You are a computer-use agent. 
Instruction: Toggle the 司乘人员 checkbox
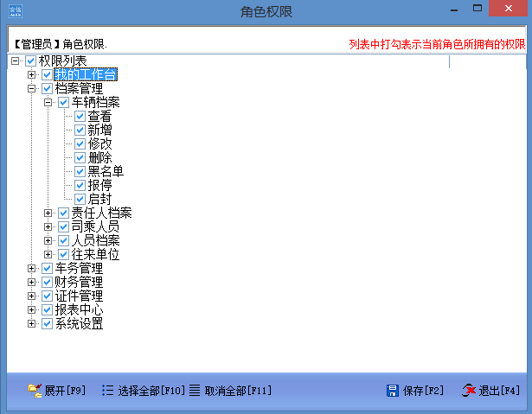click(63, 226)
